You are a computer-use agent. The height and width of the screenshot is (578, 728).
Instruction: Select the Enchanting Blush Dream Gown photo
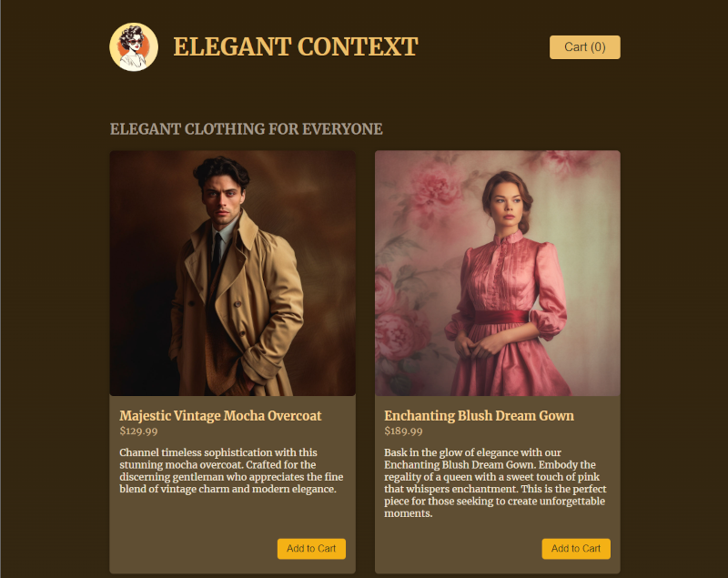point(497,273)
